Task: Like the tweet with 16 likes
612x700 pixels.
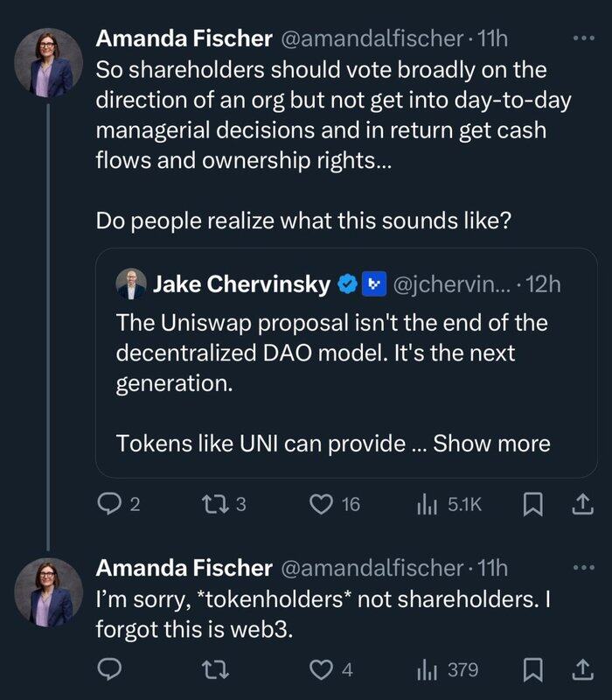Action: (323, 503)
